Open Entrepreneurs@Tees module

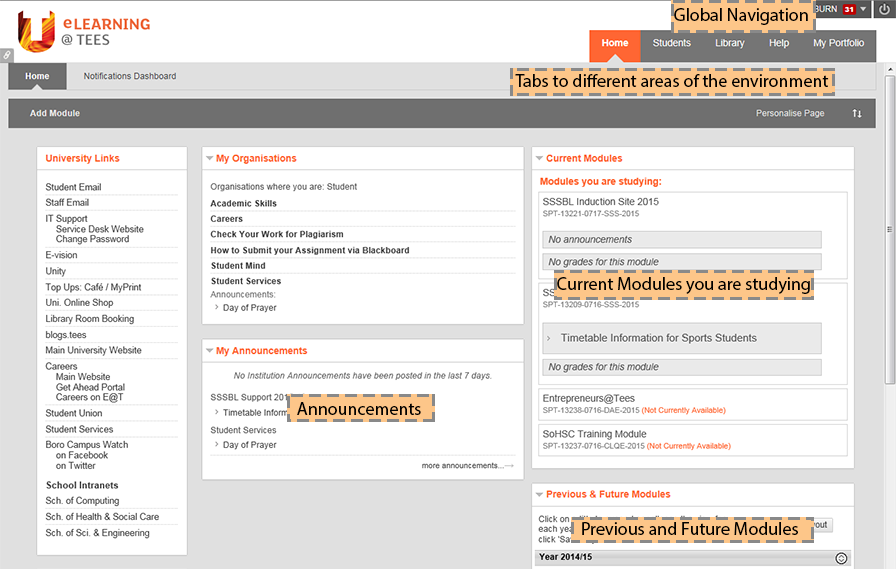(589, 398)
